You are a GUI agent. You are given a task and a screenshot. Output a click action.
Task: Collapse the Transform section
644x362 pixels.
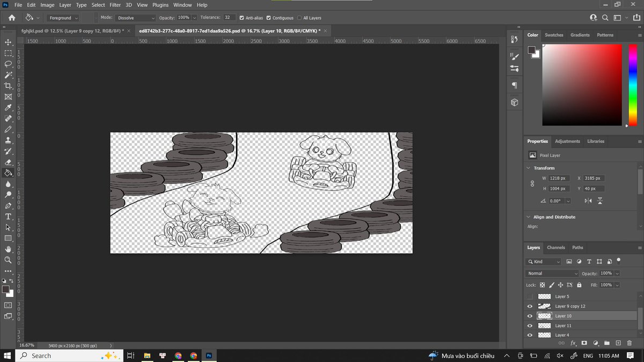[528, 168]
